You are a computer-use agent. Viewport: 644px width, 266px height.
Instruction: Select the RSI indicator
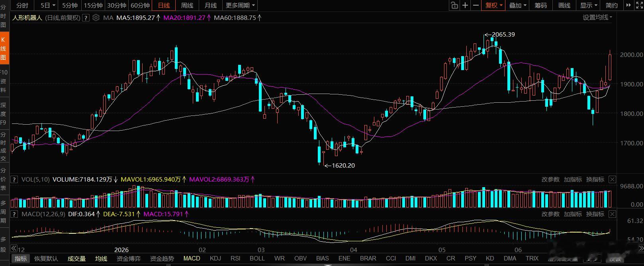click(235, 258)
